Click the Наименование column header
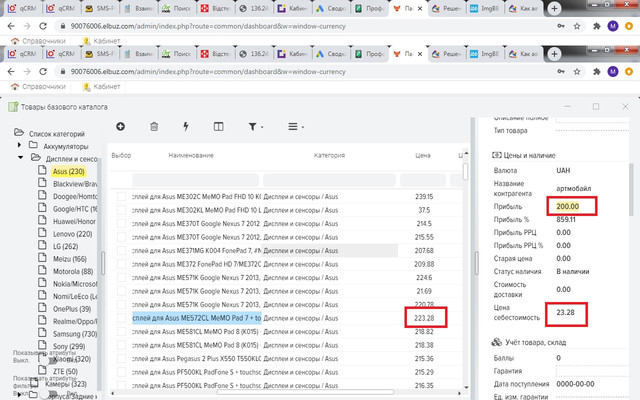640x400 pixels. pos(191,155)
